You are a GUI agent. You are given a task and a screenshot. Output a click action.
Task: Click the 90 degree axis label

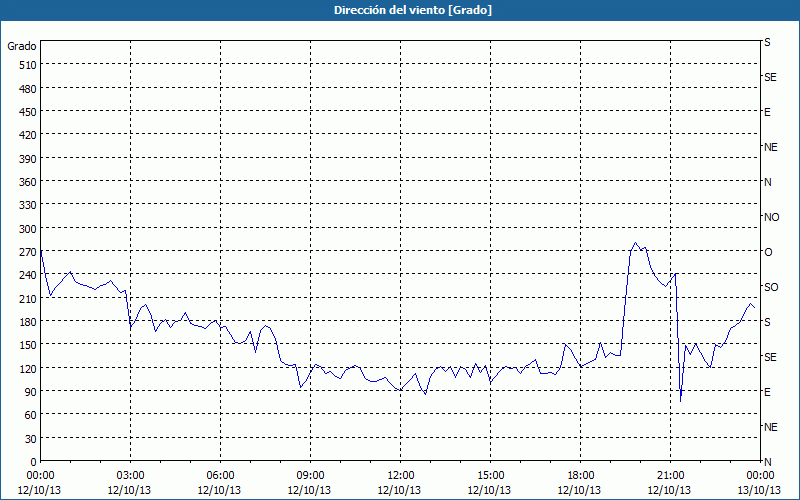[31, 392]
